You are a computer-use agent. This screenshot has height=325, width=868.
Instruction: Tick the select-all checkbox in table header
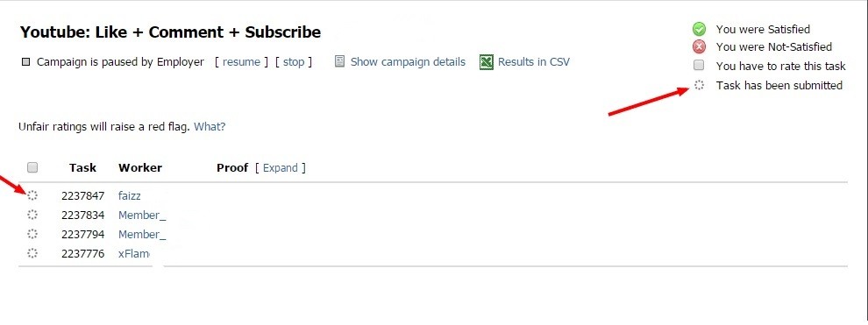coord(32,167)
